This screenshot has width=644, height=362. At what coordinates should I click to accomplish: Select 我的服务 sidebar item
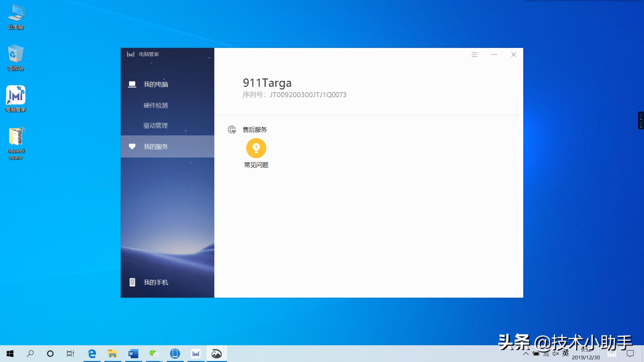(156, 147)
